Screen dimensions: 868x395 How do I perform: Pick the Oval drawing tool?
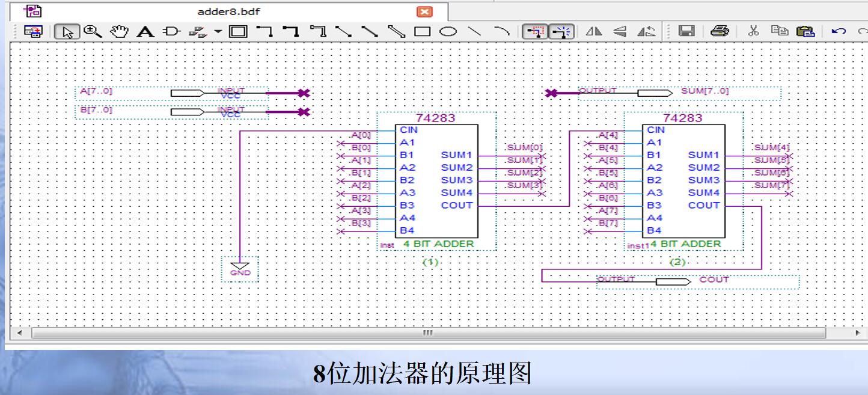point(447,31)
